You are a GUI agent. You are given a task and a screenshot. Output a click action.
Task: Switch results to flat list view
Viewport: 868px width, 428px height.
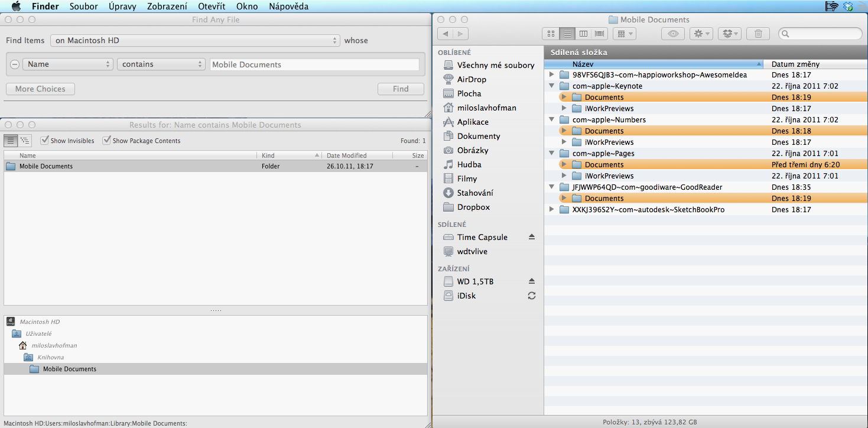click(x=11, y=141)
